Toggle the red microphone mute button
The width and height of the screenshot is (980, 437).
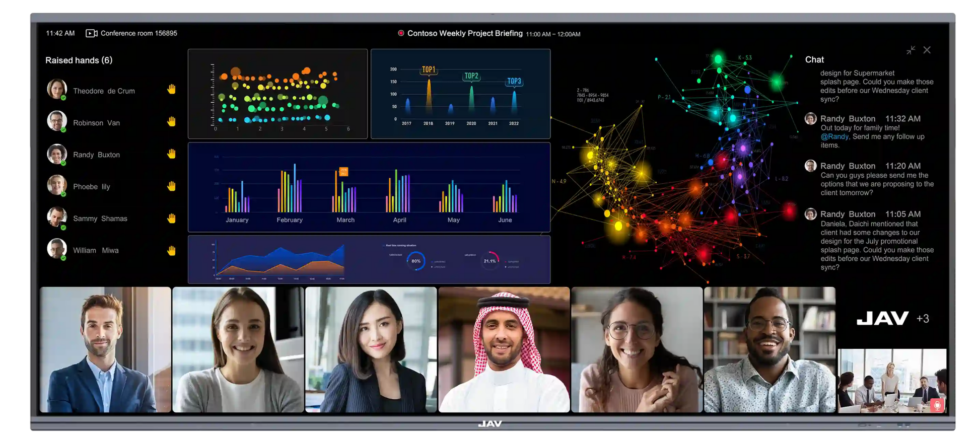tap(937, 405)
